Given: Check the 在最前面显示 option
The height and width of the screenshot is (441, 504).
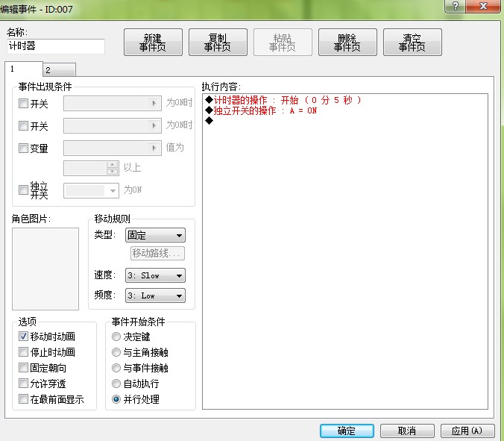Looking at the screenshot, I should pyautogui.click(x=23, y=399).
